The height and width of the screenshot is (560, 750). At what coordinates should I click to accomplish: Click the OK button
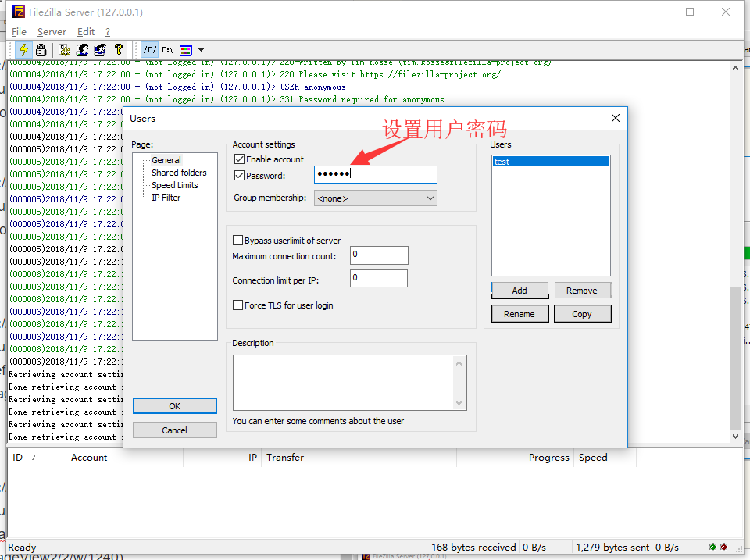pyautogui.click(x=174, y=406)
